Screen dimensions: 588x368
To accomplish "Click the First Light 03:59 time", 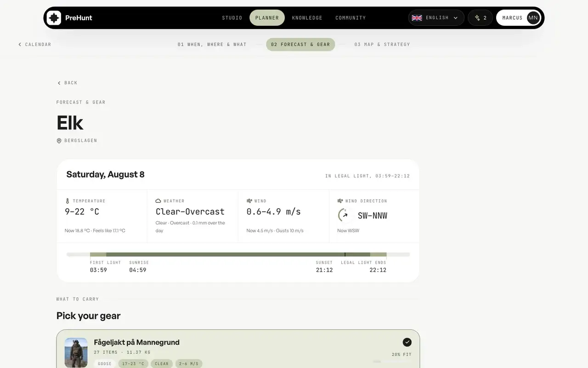I will (98, 270).
